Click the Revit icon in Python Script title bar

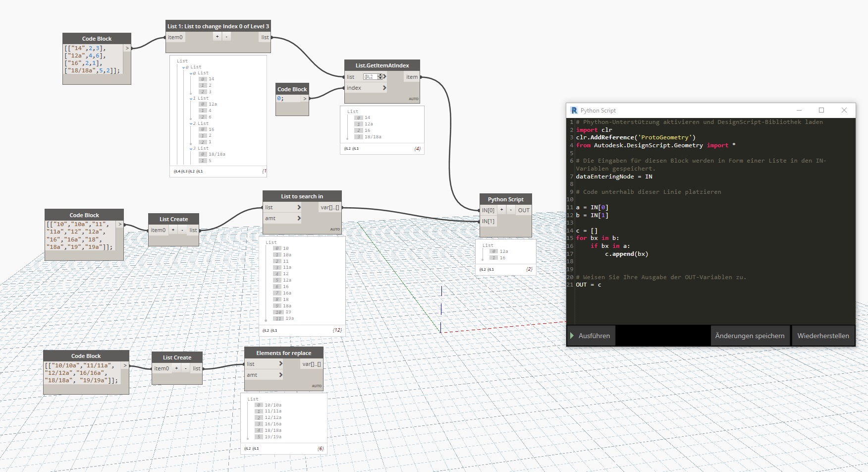pos(574,110)
